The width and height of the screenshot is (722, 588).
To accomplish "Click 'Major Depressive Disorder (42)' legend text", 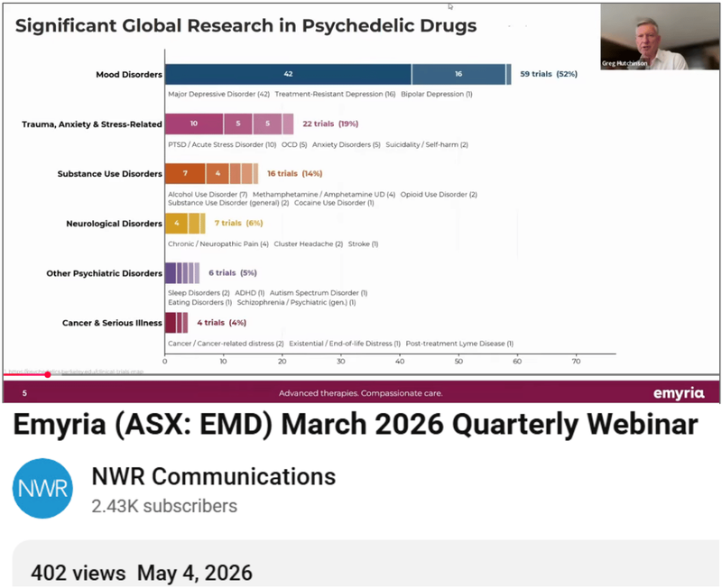I will click(218, 95).
